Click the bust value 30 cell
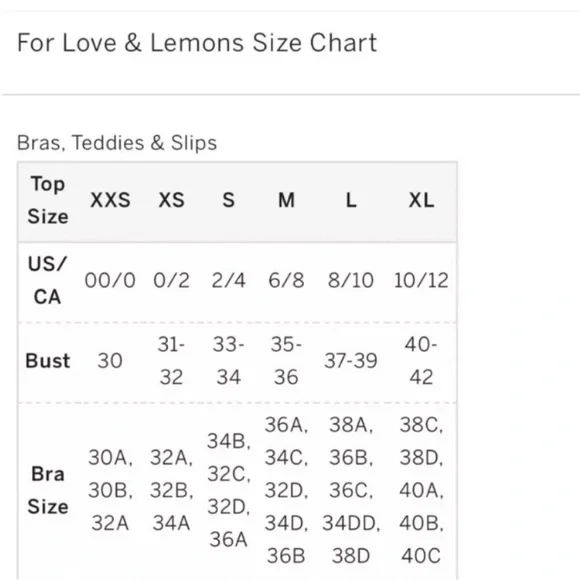The image size is (580, 580). (x=110, y=361)
